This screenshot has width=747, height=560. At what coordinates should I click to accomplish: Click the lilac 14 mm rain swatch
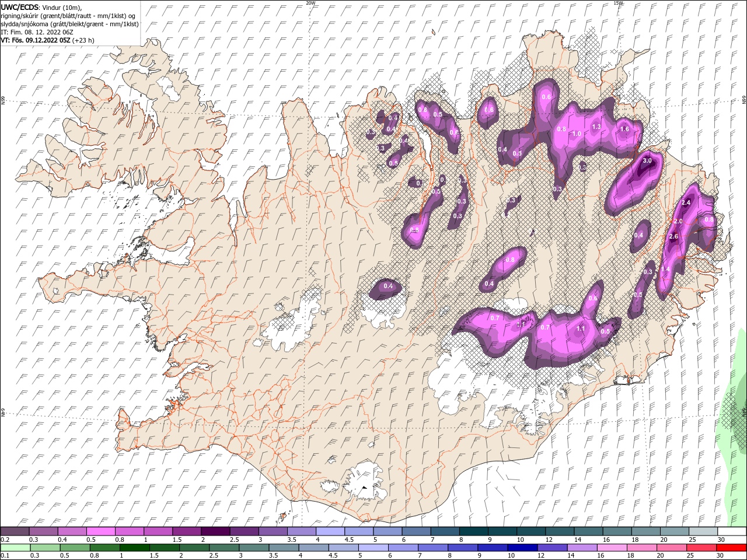[x=582, y=548]
